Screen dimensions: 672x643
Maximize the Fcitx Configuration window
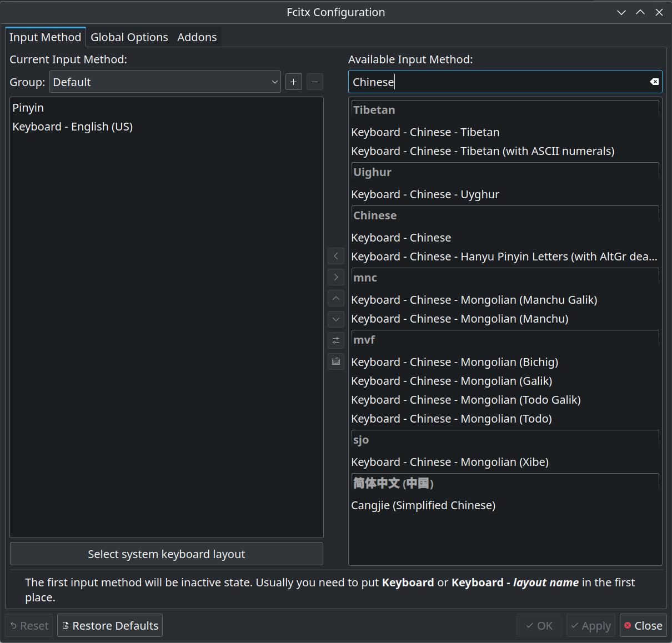640,12
